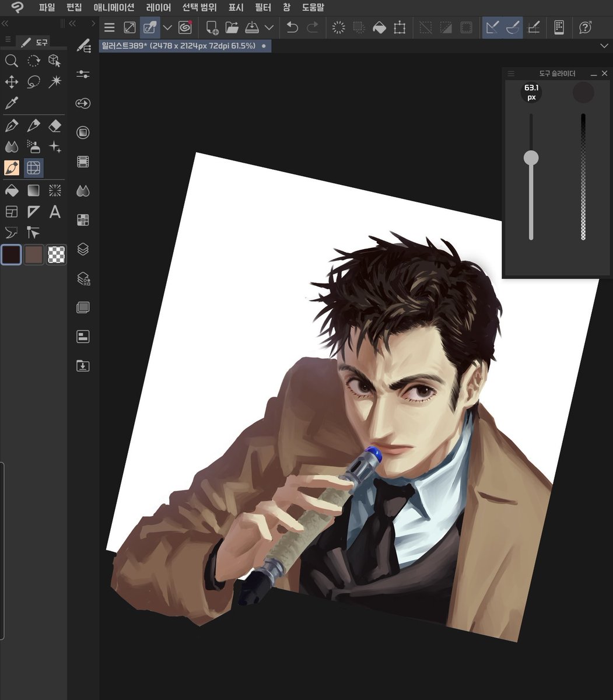This screenshot has height=700, width=613.
Task: Undo the last action
Action: 292,27
